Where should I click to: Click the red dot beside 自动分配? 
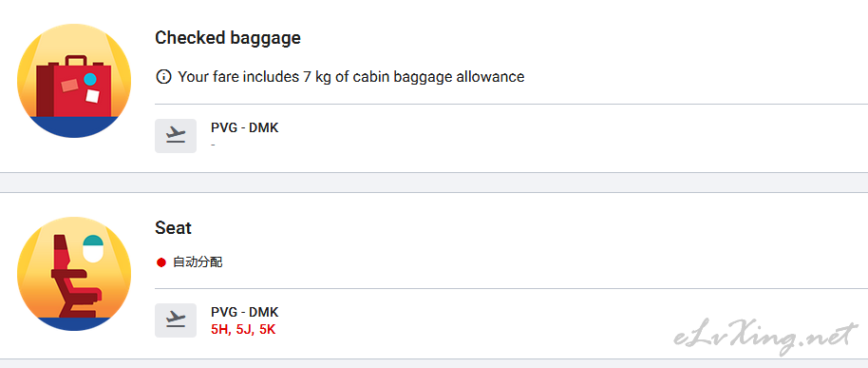coord(161,262)
